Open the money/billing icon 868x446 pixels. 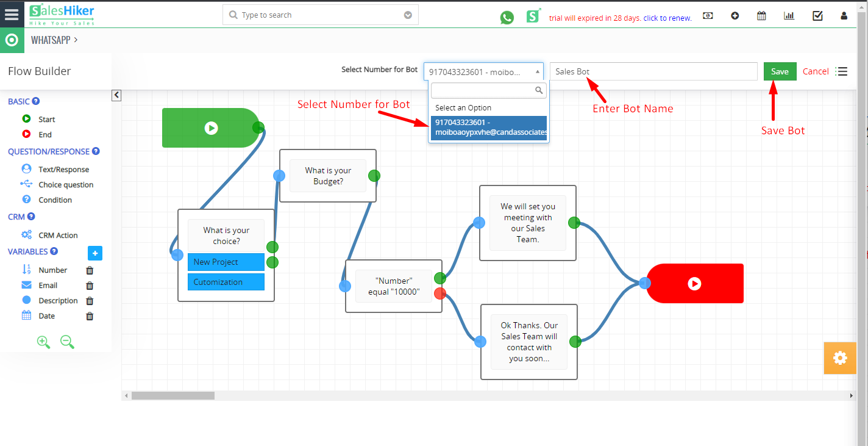point(708,16)
